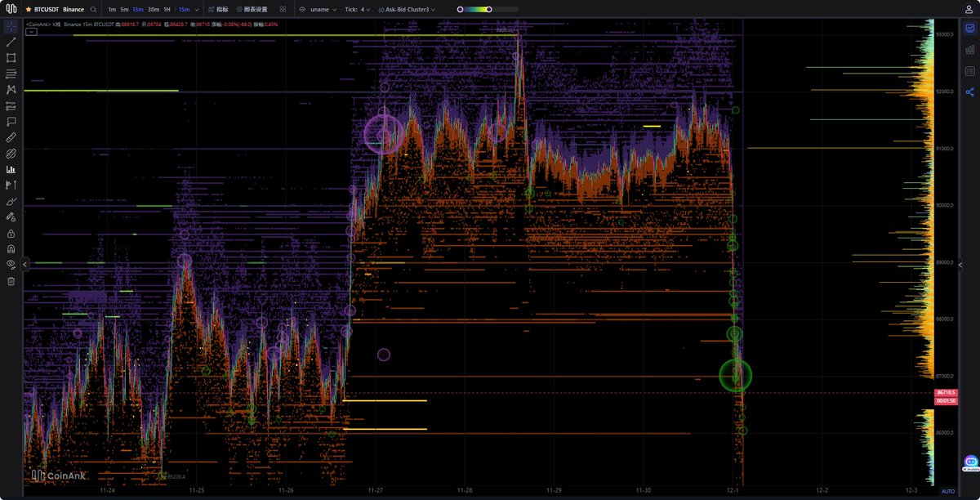Toggle the favorite star for BTCUSDT
This screenshot has width=980, height=500.
[29, 9]
